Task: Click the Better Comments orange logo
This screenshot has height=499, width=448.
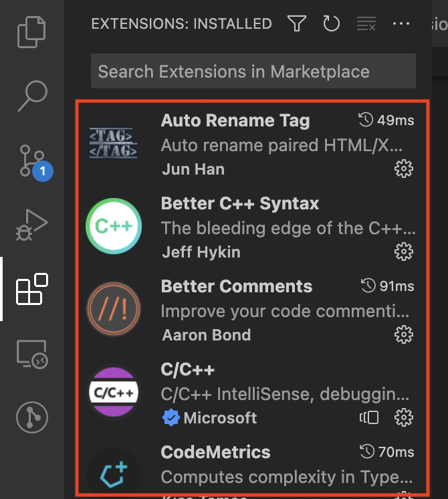Action: 114,309
